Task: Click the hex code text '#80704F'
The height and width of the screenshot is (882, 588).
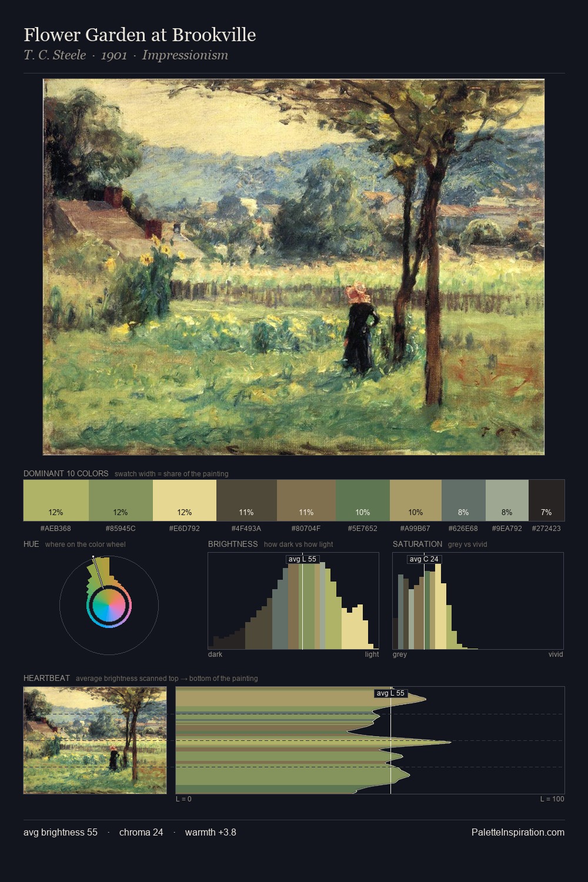Action: (306, 529)
